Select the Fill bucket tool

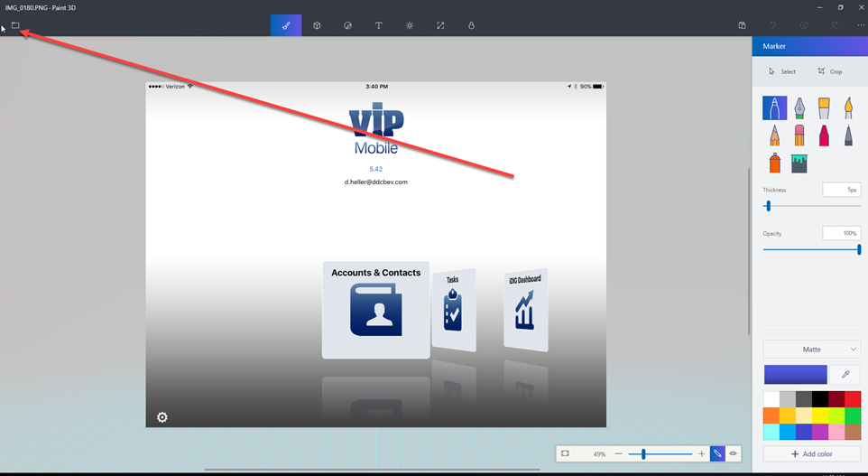799,163
